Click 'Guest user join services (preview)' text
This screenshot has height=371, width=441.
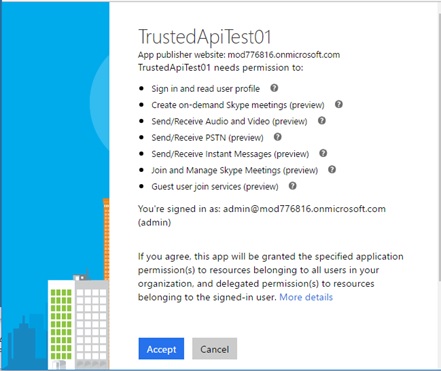(215, 187)
